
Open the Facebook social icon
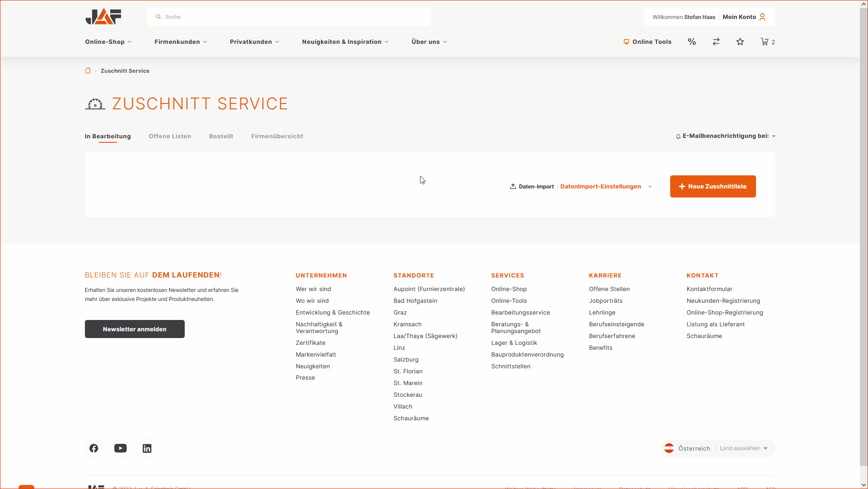[94, 448]
